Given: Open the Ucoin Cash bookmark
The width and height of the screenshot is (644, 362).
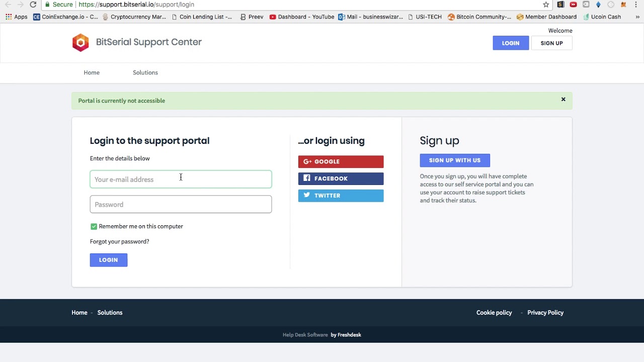Looking at the screenshot, I should point(602,17).
